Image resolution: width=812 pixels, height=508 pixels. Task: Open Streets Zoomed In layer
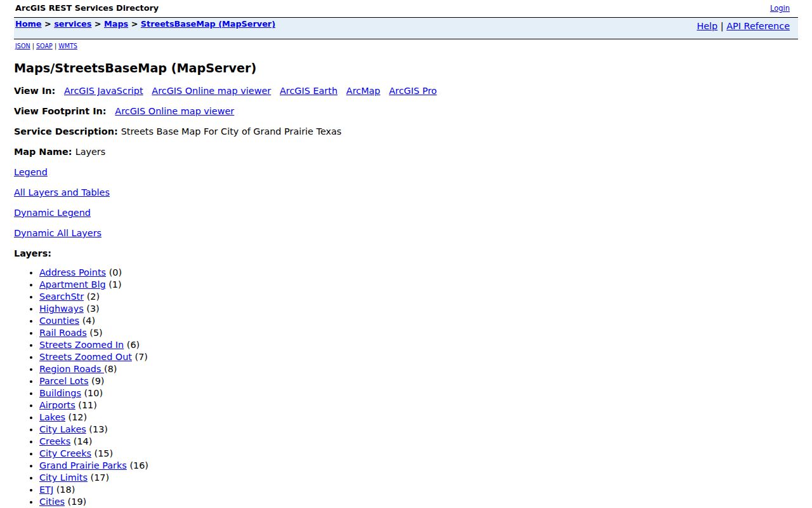[81, 345]
